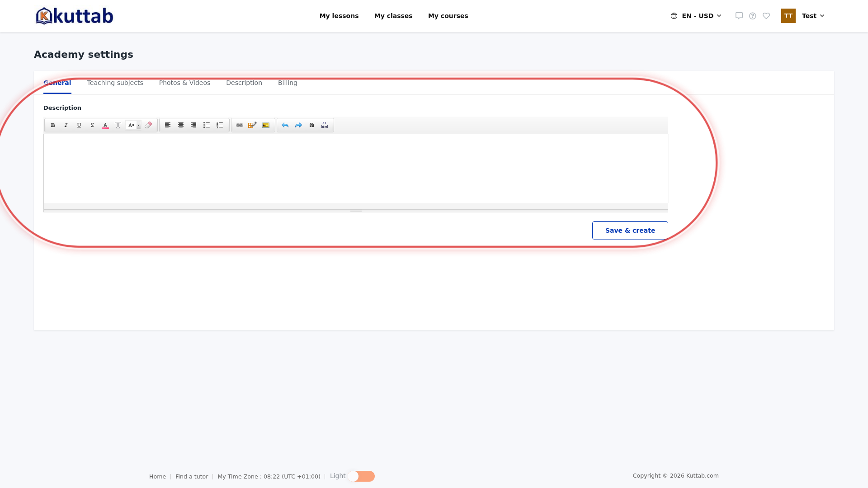Open My classes in the top navigation

tap(393, 16)
